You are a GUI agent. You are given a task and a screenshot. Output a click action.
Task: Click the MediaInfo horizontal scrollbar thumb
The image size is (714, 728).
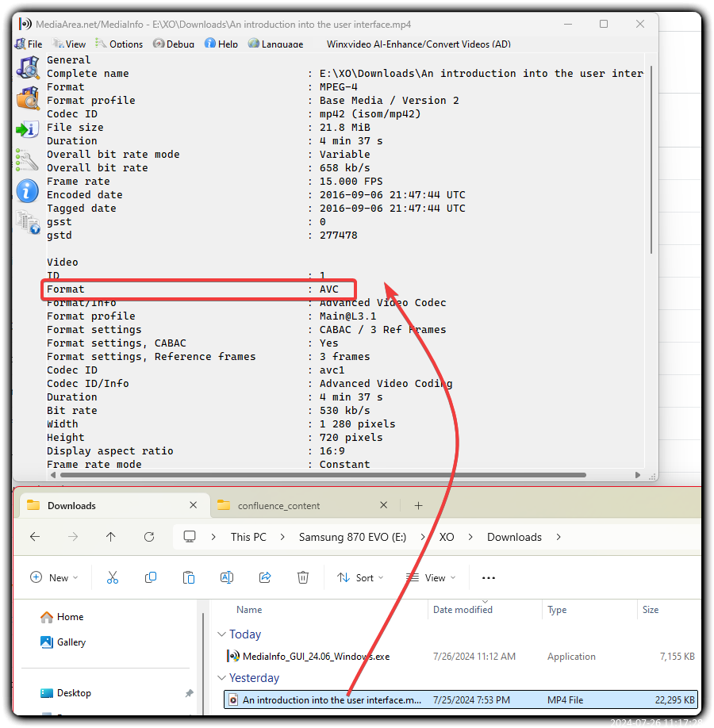[x=324, y=475]
